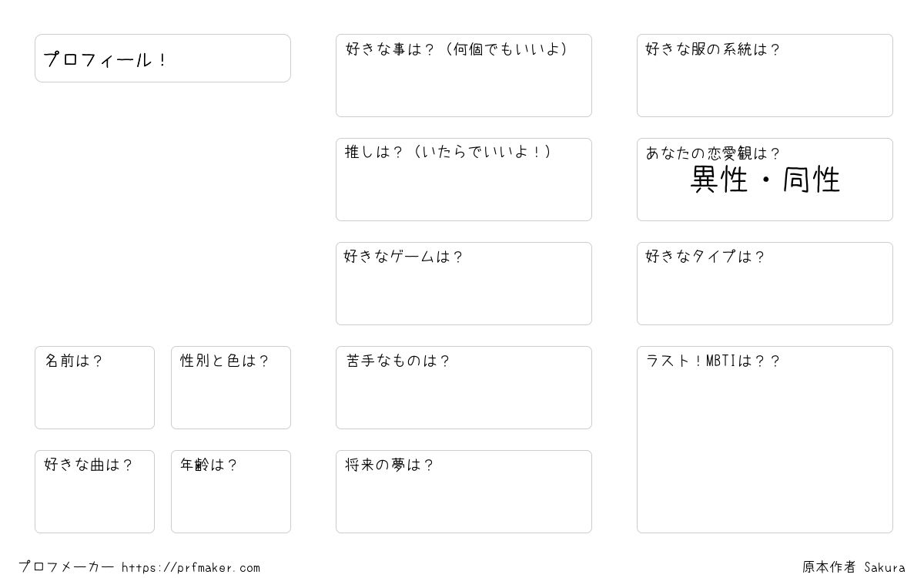Click the ラスト！MBTIは？？ answer box
Viewport: 924px width, 578px height.
pyautogui.click(x=765, y=439)
